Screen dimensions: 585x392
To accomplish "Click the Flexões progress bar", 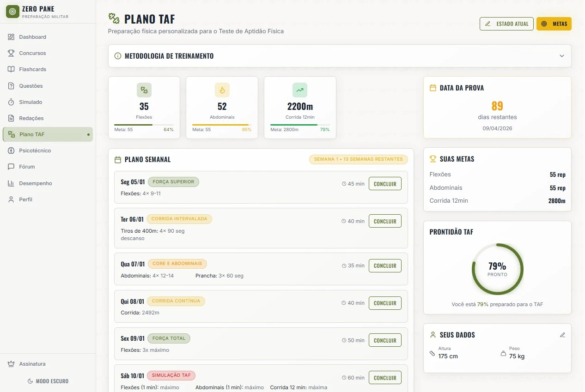I will tap(144, 125).
